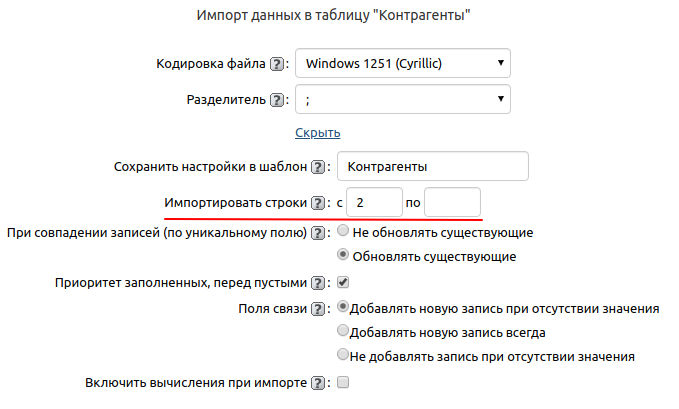Enable Включить вычисления при импорте checkbox
Image resolution: width=679 pixels, height=409 pixels.
coord(343,382)
